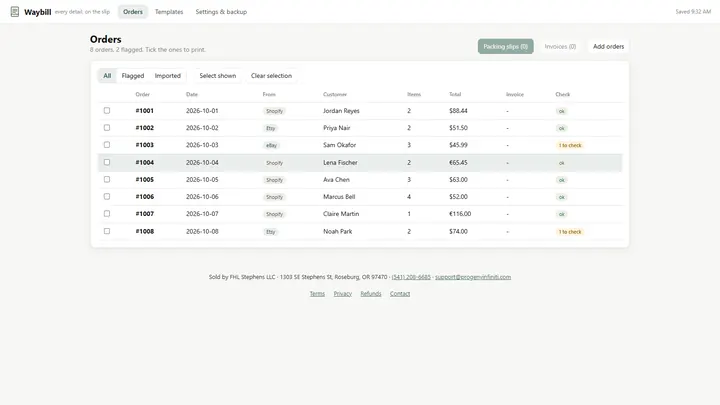Tick checkbox for order #1004
Image resolution: width=720 pixels, height=405 pixels.
pyautogui.click(x=107, y=162)
